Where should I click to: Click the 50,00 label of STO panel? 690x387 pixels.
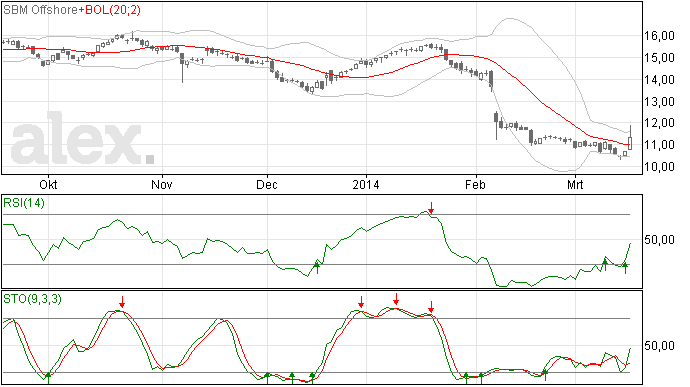pyautogui.click(x=659, y=346)
